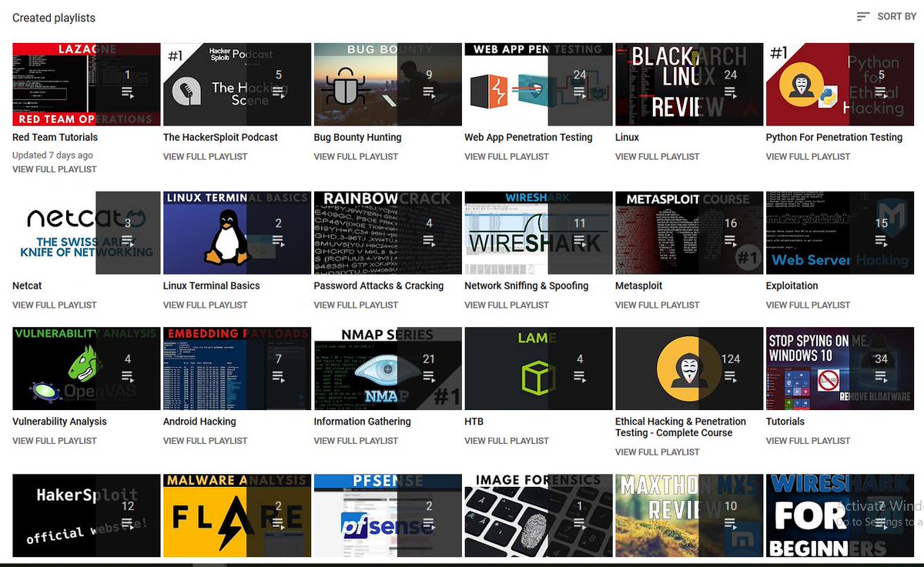Open the Android Hacking playlist title

[199, 422]
